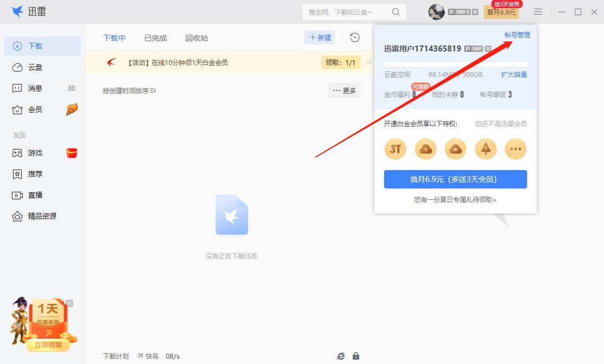Open 帐号管理 account management link
604x364 pixels.
click(x=518, y=34)
